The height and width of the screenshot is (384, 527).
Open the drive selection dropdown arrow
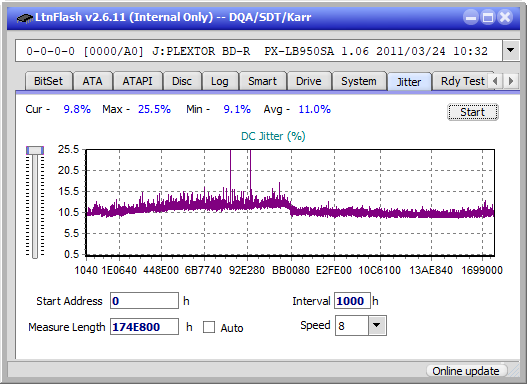(x=511, y=51)
